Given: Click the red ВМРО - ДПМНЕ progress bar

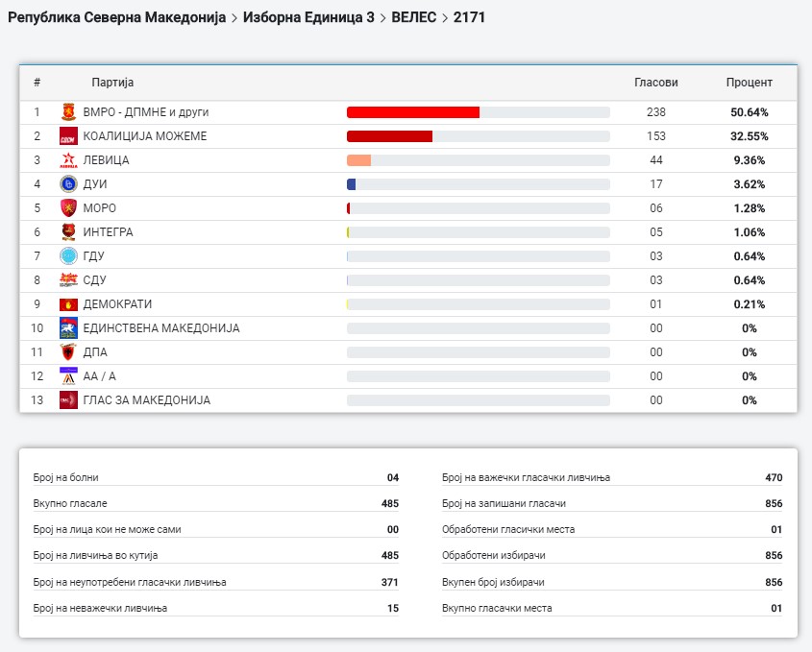Looking at the screenshot, I should 413,112.
